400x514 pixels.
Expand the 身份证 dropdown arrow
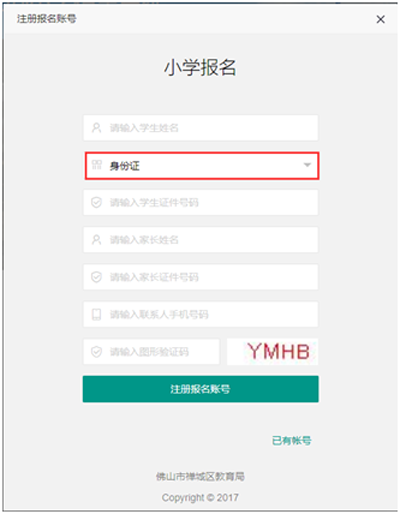click(307, 165)
